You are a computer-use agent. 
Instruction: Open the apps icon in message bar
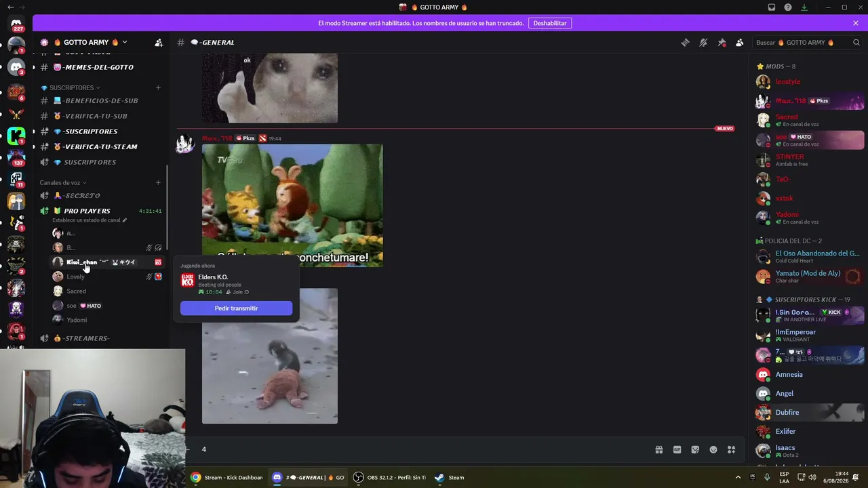(x=731, y=449)
